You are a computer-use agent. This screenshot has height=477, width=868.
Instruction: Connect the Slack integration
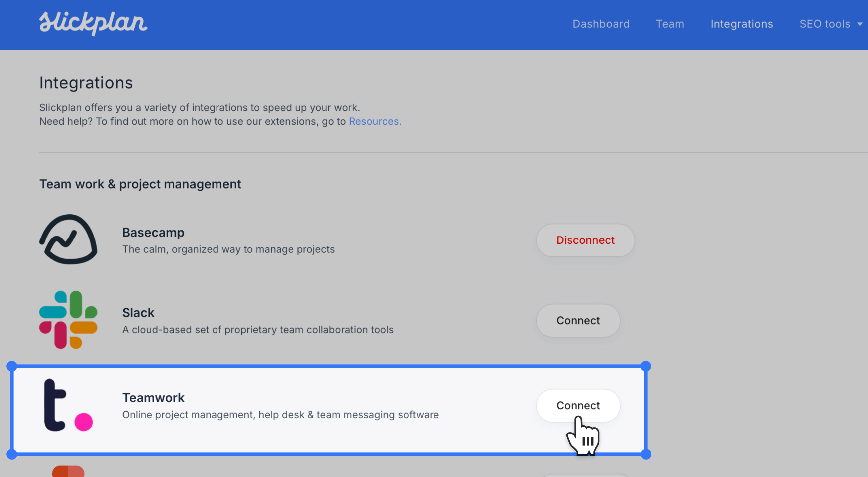point(578,320)
